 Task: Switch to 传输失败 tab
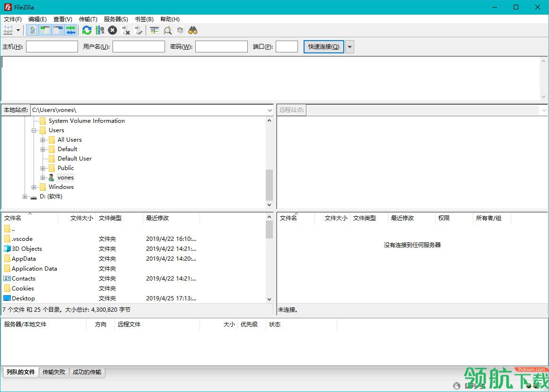[x=54, y=372]
